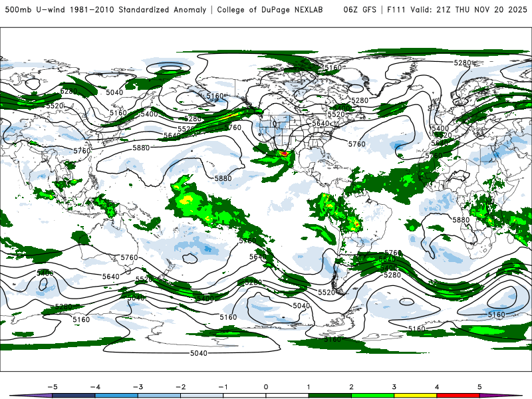Click the '5' colorbar tick label
This screenshot has height=399, width=532.
(x=479, y=387)
